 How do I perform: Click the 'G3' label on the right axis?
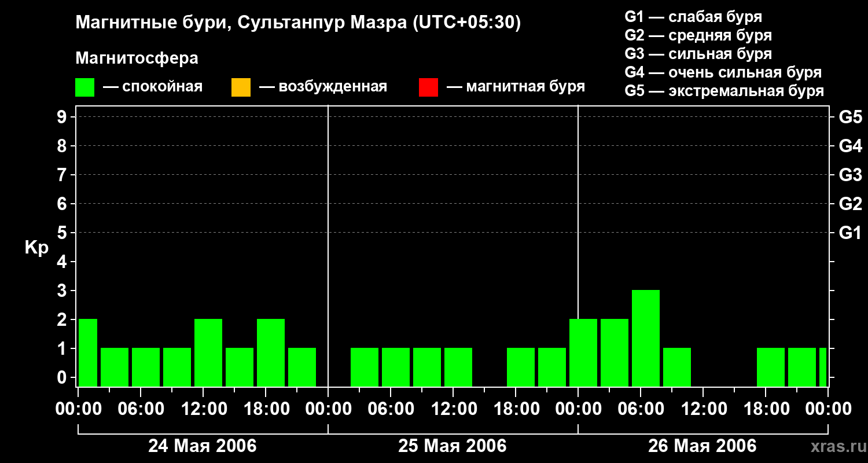click(x=850, y=175)
